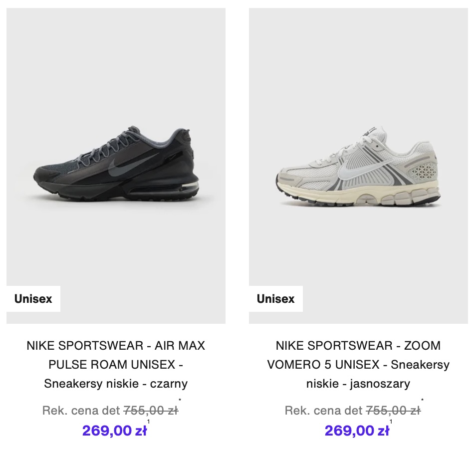Open the AIR MAX PULSE ROAM UNISEX product title
The width and height of the screenshot is (476, 450).
[116, 355]
